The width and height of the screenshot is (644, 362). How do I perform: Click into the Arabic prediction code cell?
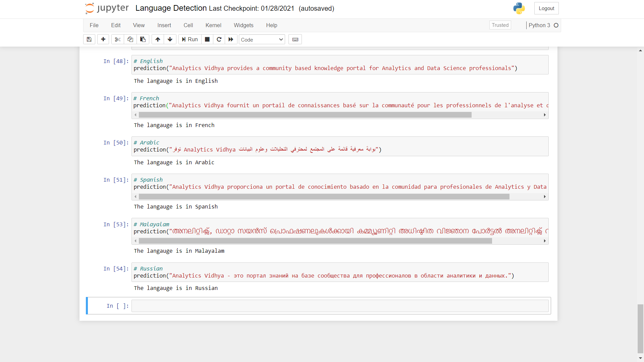click(340, 146)
